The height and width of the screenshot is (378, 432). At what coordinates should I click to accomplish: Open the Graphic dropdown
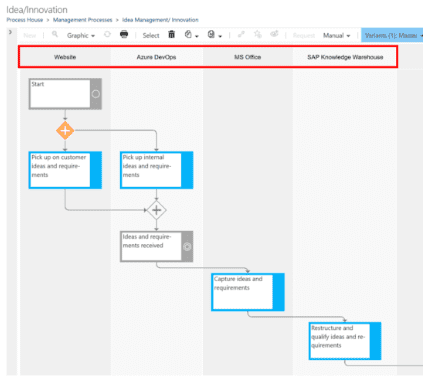point(81,35)
